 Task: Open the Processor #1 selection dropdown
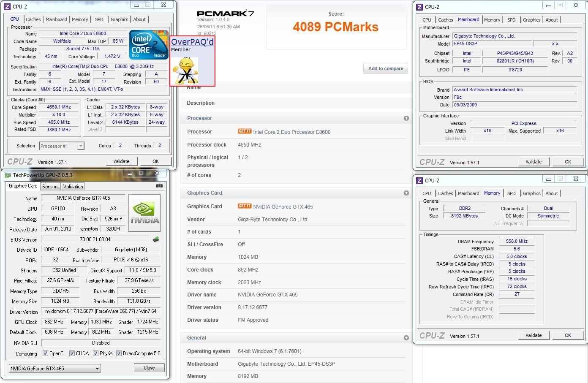[x=62, y=146]
